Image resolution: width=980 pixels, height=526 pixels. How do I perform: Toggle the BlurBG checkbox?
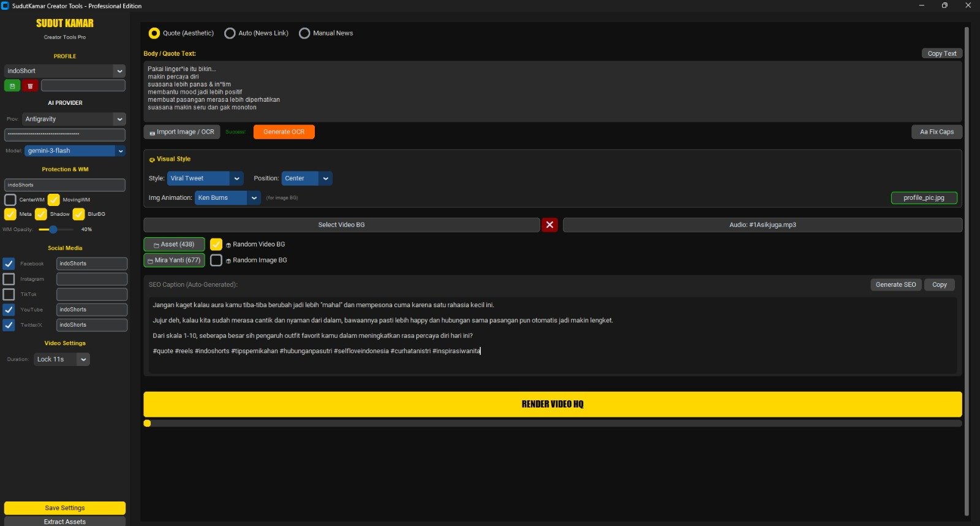point(79,214)
